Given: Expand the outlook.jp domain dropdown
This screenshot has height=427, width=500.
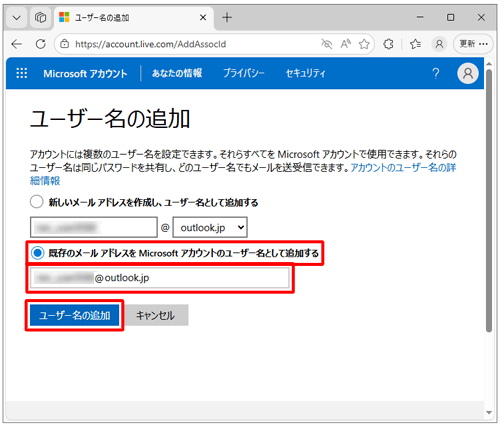Looking at the screenshot, I should [210, 227].
